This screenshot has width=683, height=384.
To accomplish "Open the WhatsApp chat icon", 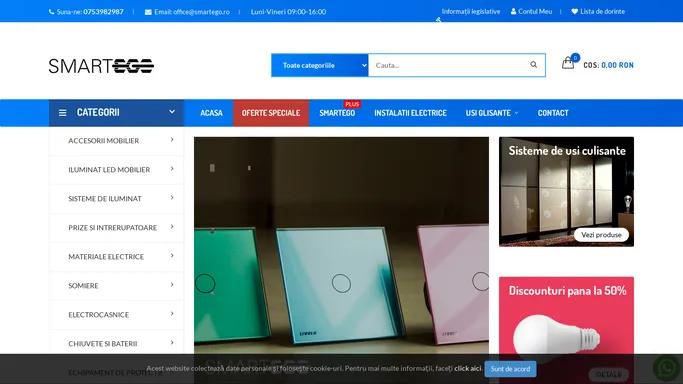I will [666, 368].
